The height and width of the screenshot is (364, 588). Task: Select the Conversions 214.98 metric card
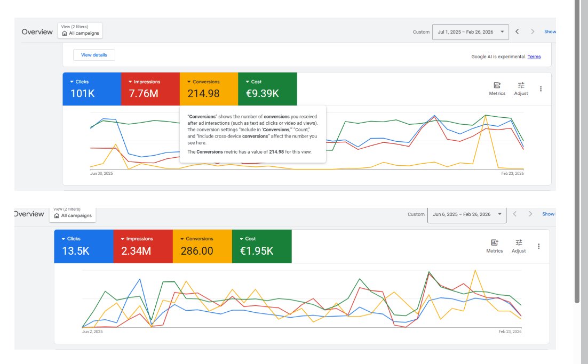[209, 89]
